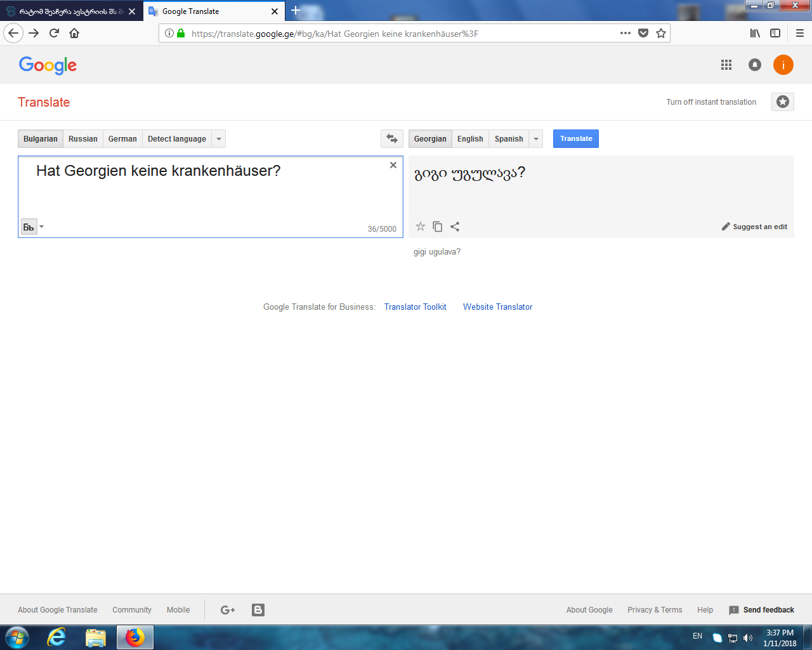812x650 pixels.
Task: Clear the source text with the X
Action: pyautogui.click(x=393, y=165)
